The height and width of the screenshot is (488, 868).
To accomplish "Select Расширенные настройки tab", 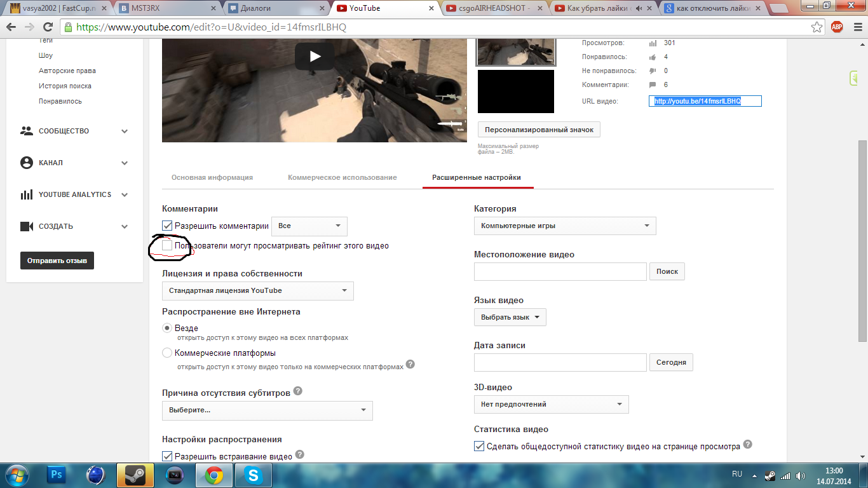I will (x=477, y=177).
